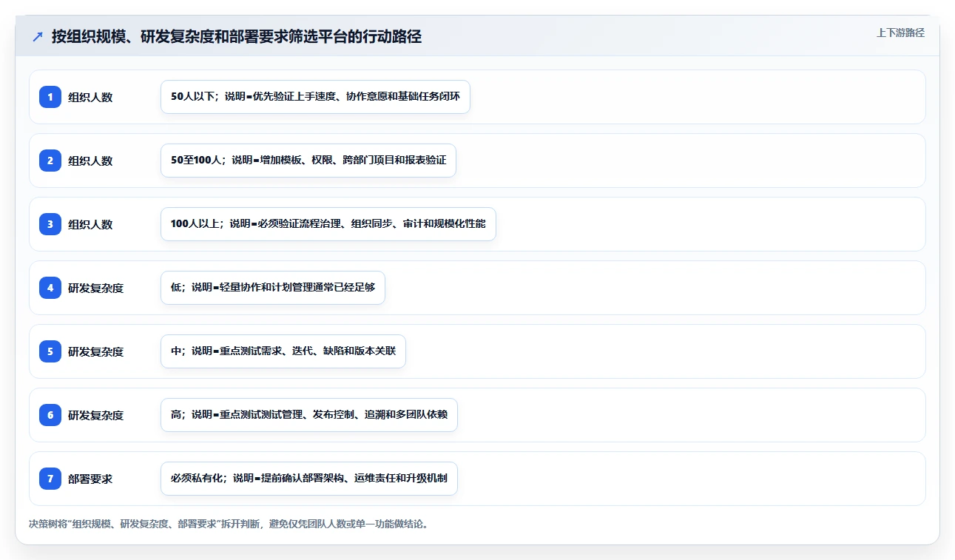
Task: Select step badge number 4
Action: [x=50, y=288]
